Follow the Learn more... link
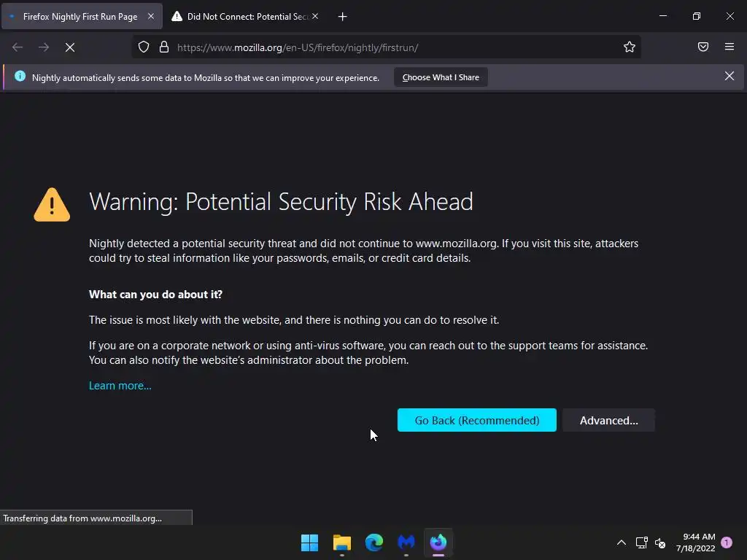This screenshot has height=560, width=747. (120, 386)
